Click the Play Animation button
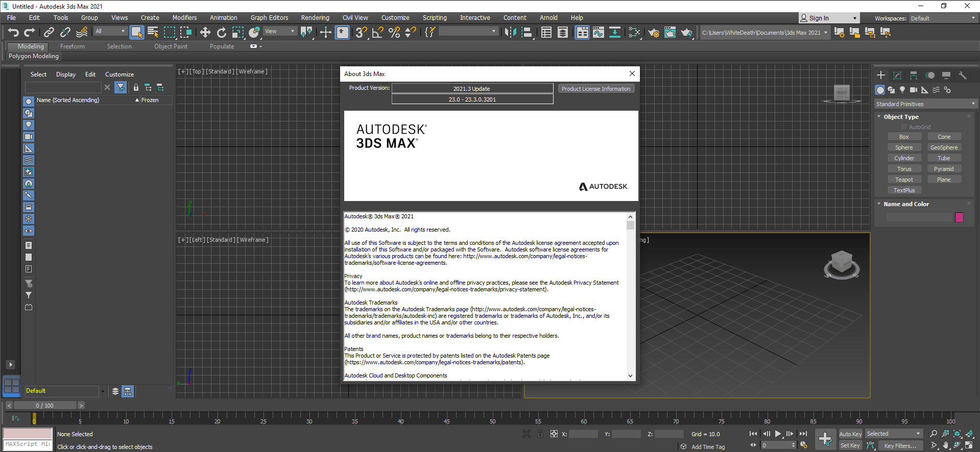Screen dimensions: 980x452 (778, 434)
